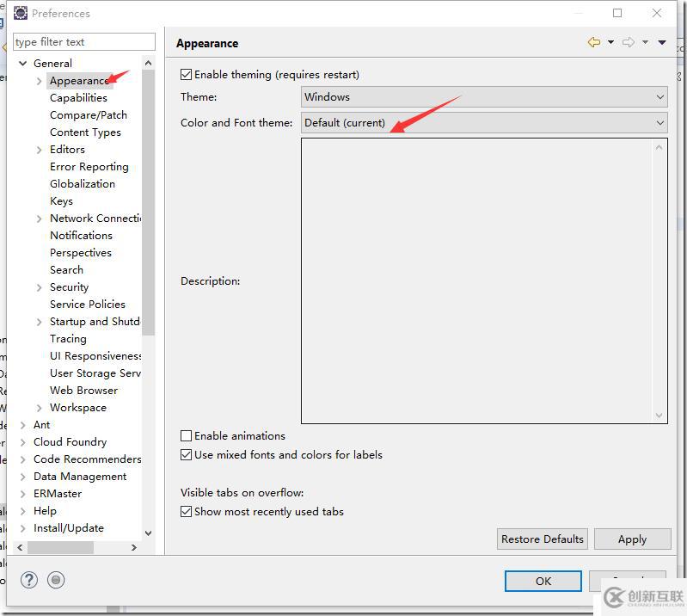The width and height of the screenshot is (687, 616).
Task: Toggle Show most recently used tabs
Action: point(186,512)
